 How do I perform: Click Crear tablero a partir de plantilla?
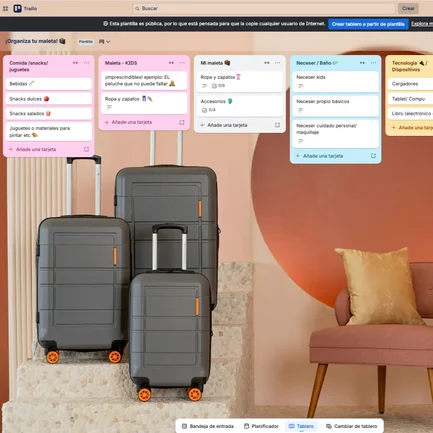pyautogui.click(x=368, y=24)
